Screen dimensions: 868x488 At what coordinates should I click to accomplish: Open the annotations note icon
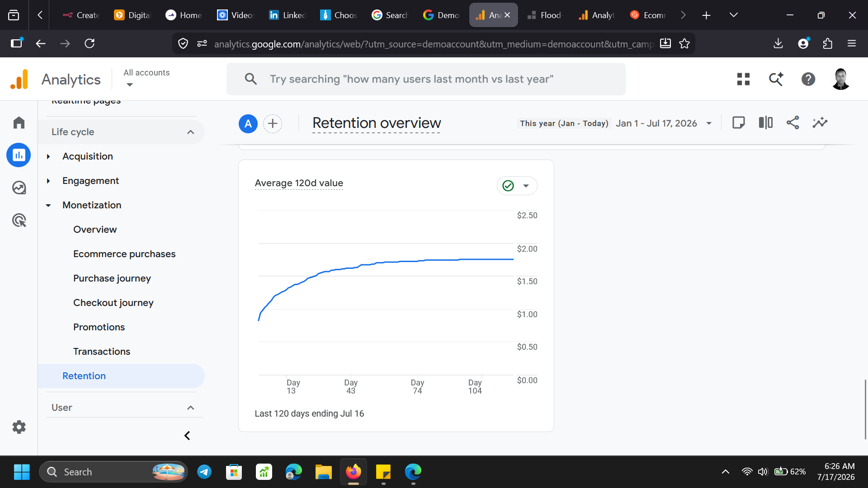(x=739, y=122)
